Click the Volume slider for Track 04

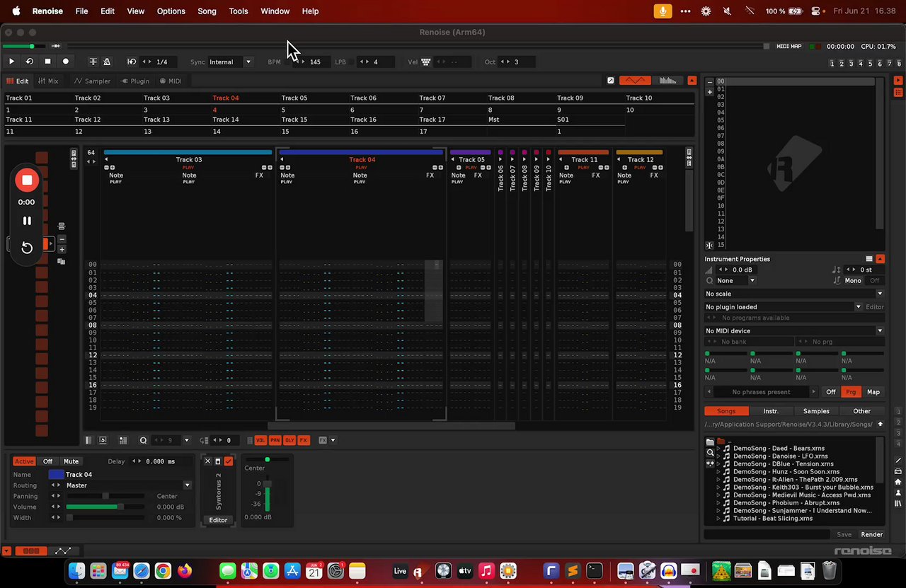[x=105, y=507]
